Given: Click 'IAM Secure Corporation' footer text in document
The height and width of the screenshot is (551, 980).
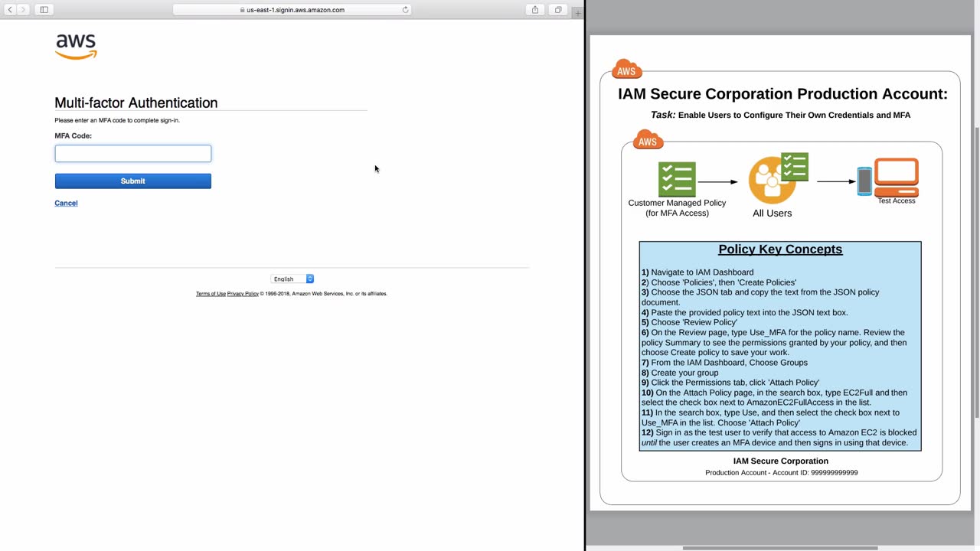Looking at the screenshot, I should click(x=781, y=461).
